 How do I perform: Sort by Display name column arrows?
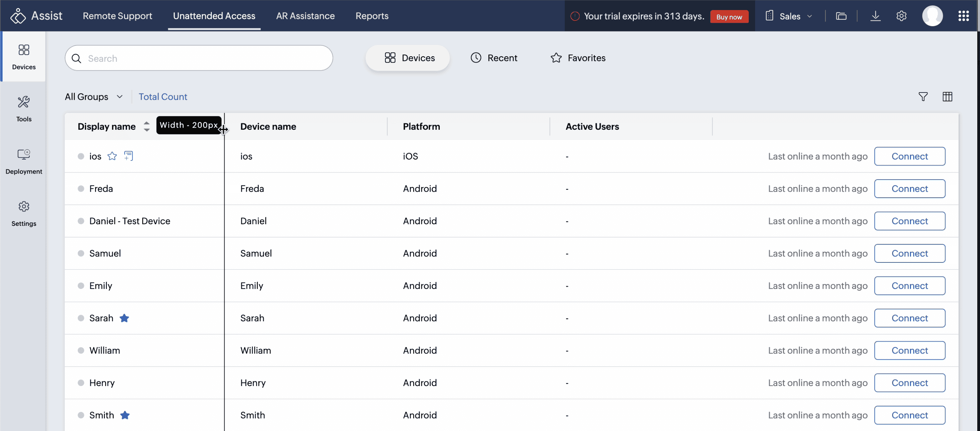[146, 126]
